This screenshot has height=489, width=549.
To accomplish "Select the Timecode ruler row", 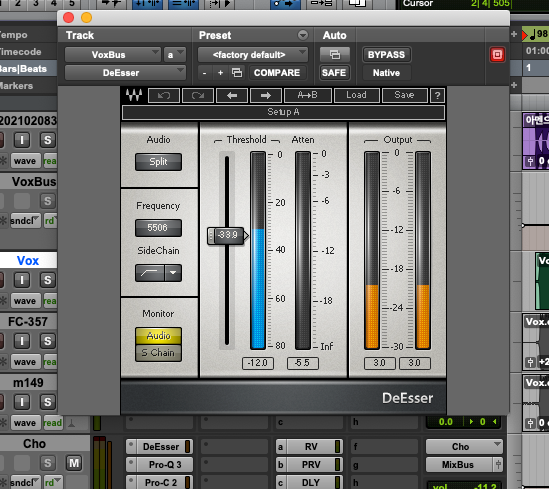I will 28,52.
